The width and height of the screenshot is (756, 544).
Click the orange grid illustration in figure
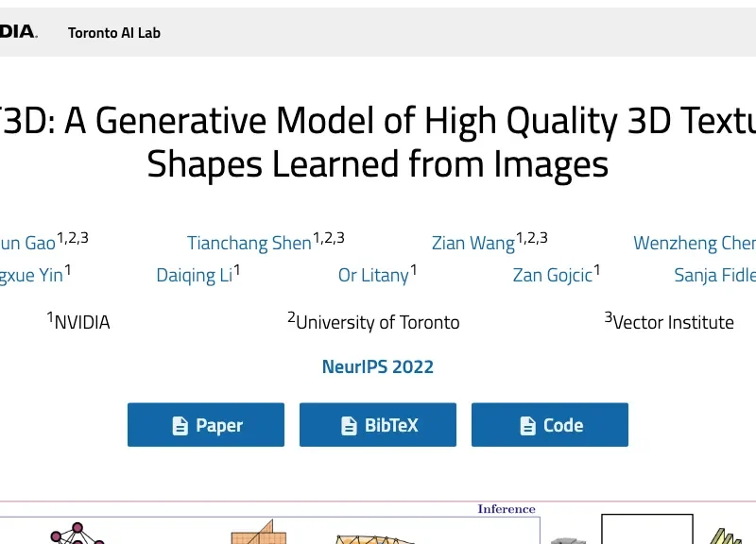[253, 534]
